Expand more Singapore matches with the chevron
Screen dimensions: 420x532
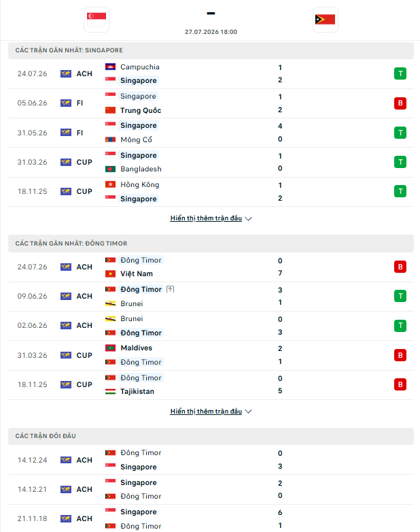[249, 219]
